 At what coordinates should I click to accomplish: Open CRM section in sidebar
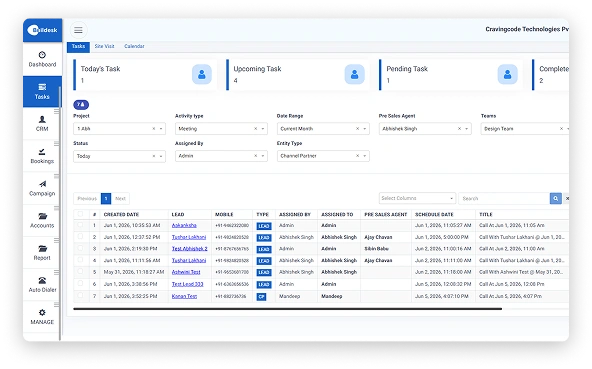click(x=42, y=124)
